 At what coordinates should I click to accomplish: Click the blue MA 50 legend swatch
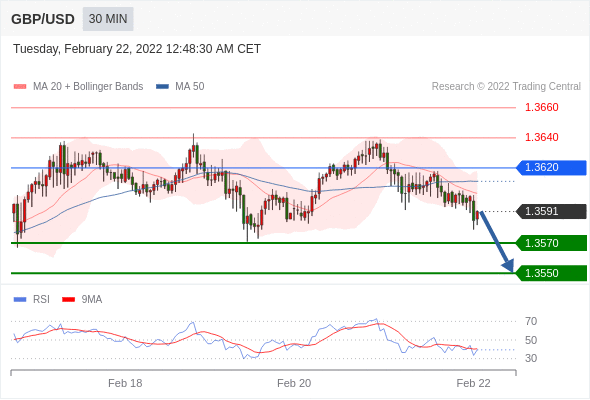click(x=162, y=87)
